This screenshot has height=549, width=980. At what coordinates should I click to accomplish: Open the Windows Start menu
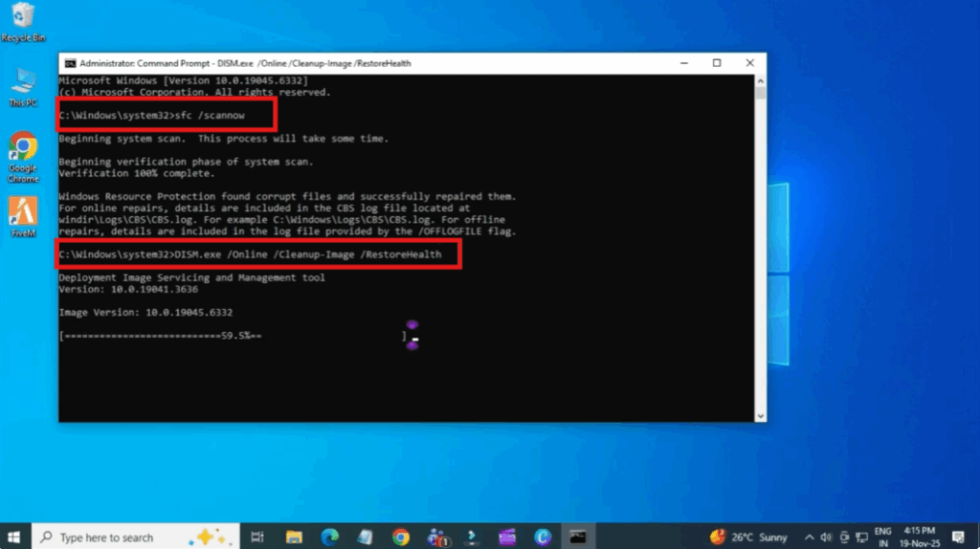tap(13, 538)
